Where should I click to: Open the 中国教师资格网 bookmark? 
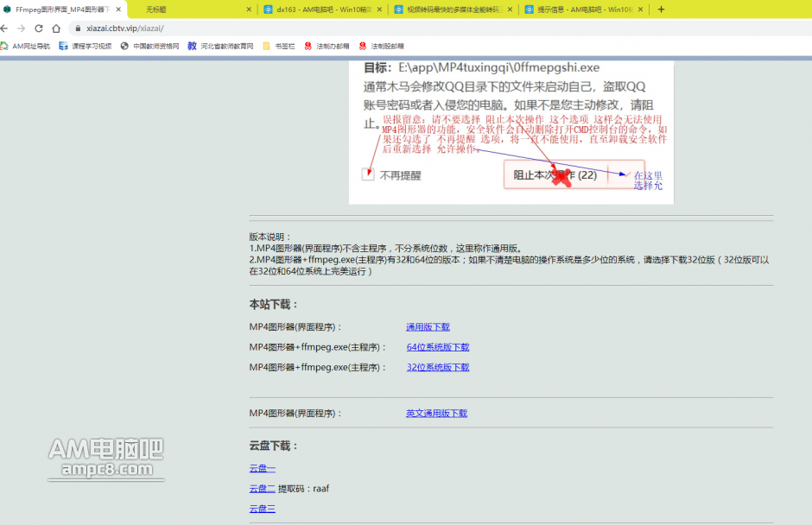tap(149, 46)
